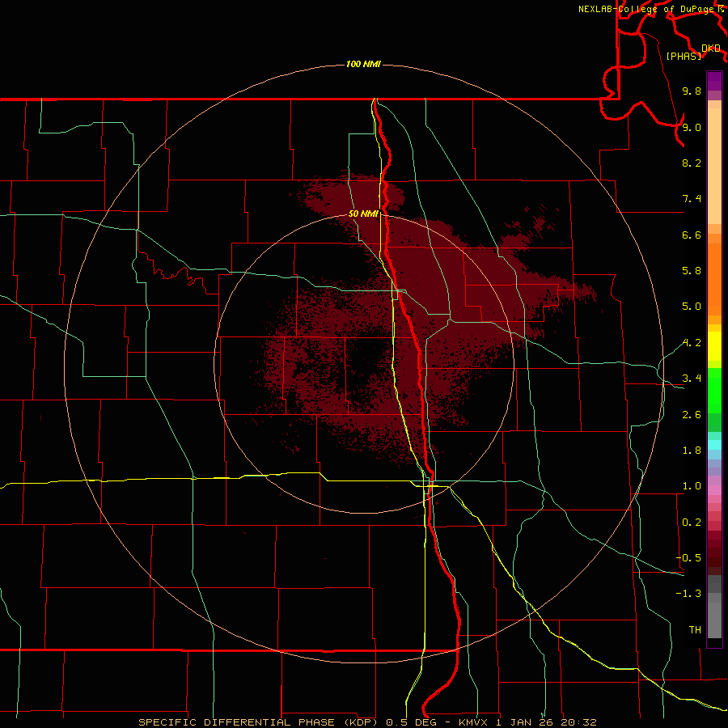
Task: Click the 7.4 scale value
Action: [692, 199]
